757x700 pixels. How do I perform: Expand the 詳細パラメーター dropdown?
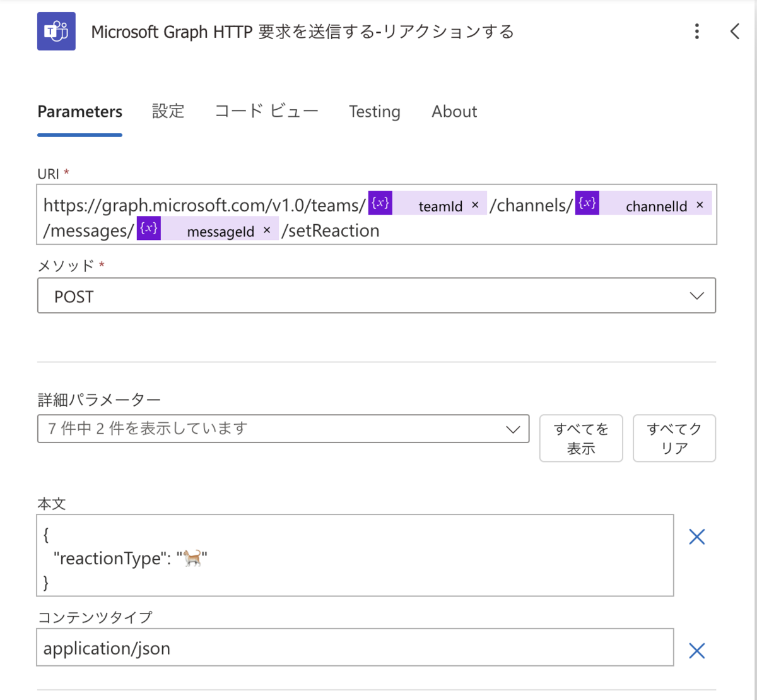click(283, 429)
